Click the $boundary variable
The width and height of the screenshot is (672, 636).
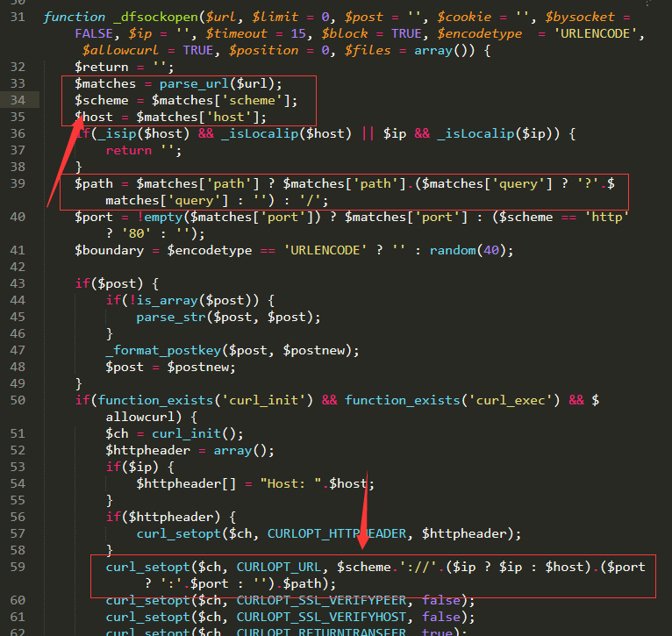coord(110,250)
